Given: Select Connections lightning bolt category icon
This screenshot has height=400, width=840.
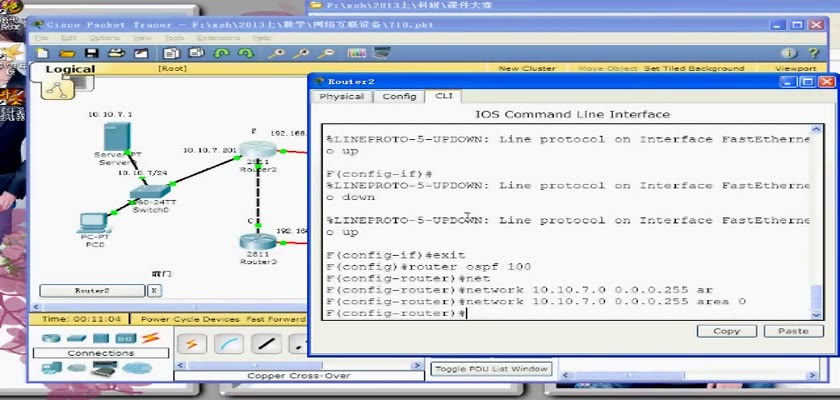Looking at the screenshot, I should click(151, 338).
